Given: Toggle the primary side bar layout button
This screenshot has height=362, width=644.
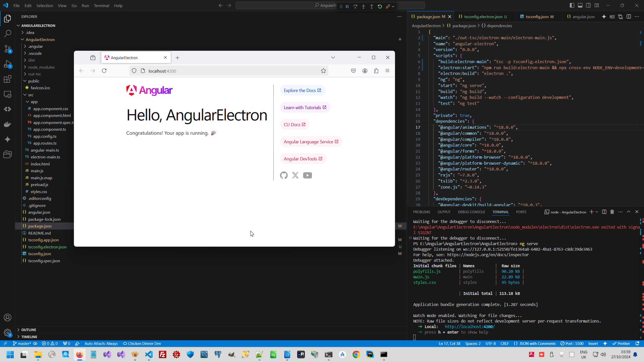Looking at the screenshot, I should (572, 5).
